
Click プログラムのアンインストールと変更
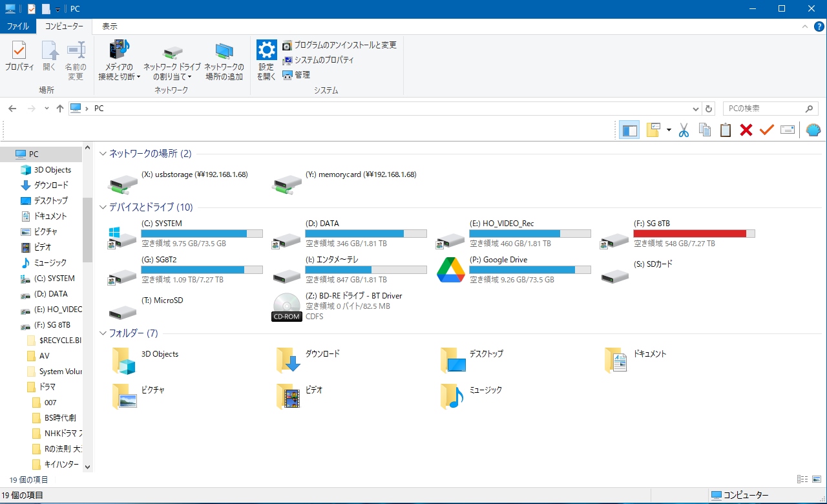tap(339, 45)
